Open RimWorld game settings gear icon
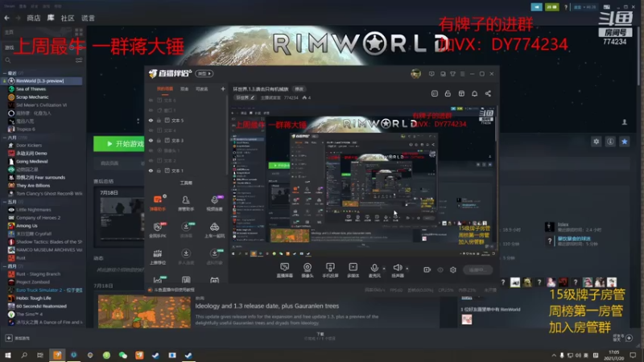Image resolution: width=644 pixels, height=362 pixels. [596, 142]
